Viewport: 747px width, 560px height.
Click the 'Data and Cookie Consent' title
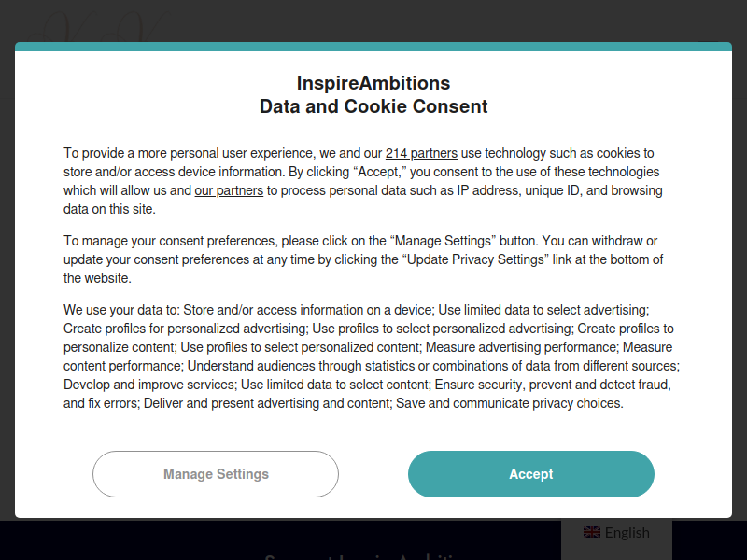click(373, 106)
